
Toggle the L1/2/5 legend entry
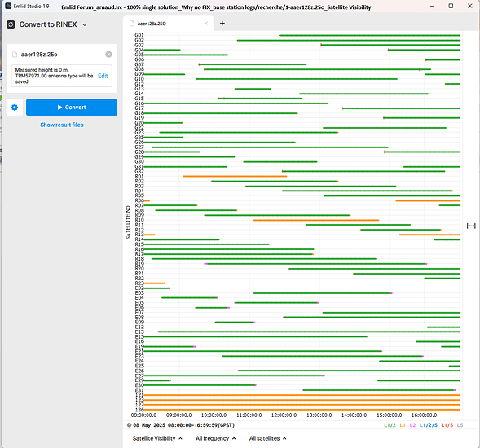click(429, 425)
